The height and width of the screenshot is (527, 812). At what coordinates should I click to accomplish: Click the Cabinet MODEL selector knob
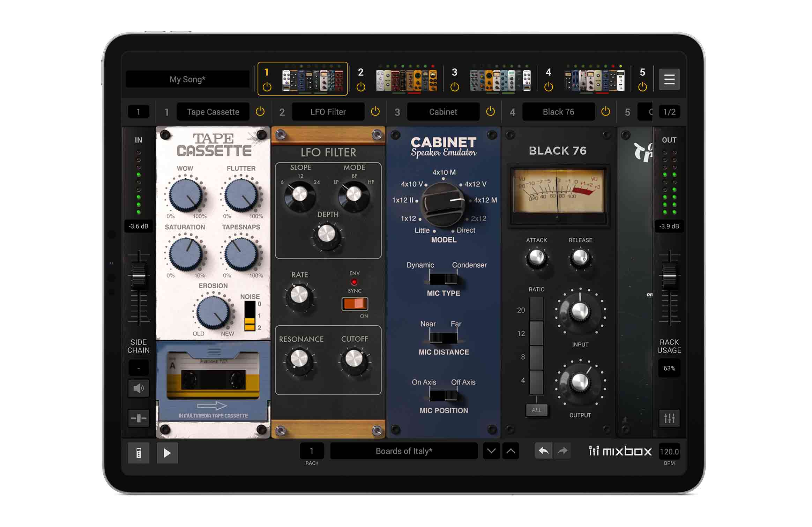click(x=443, y=205)
